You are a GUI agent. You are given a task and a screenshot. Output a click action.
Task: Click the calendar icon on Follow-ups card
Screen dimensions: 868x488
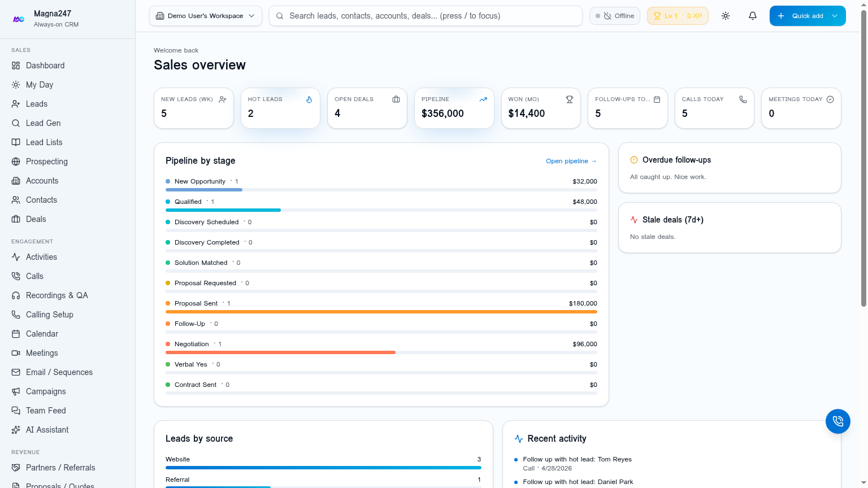pyautogui.click(x=657, y=99)
